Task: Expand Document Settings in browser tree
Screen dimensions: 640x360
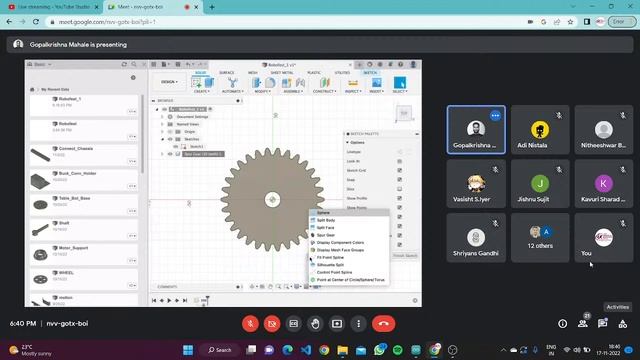Action: click(x=162, y=117)
